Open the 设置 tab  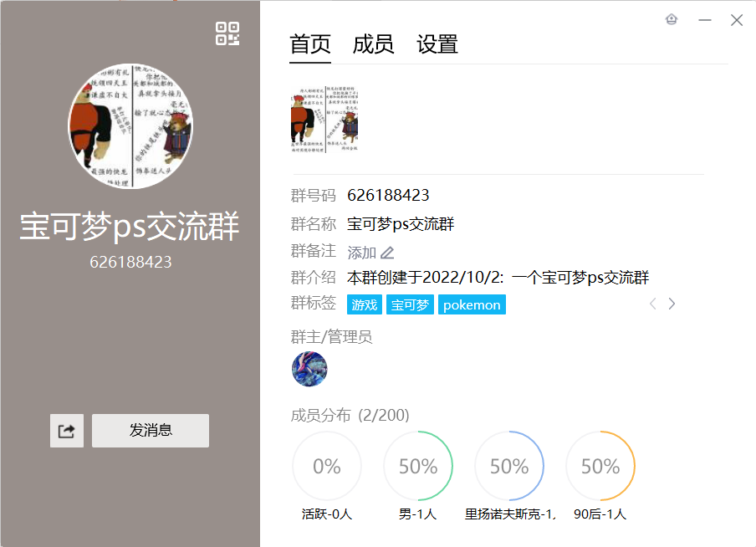[437, 44]
